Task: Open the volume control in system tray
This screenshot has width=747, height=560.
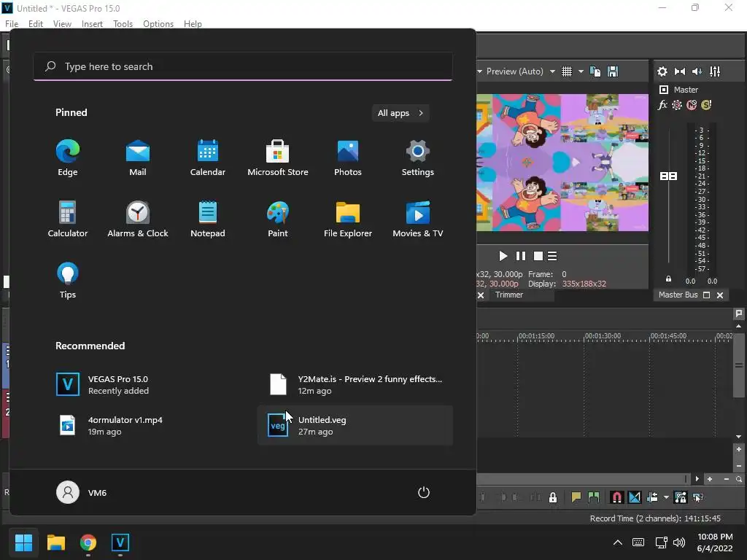Action: pyautogui.click(x=679, y=542)
